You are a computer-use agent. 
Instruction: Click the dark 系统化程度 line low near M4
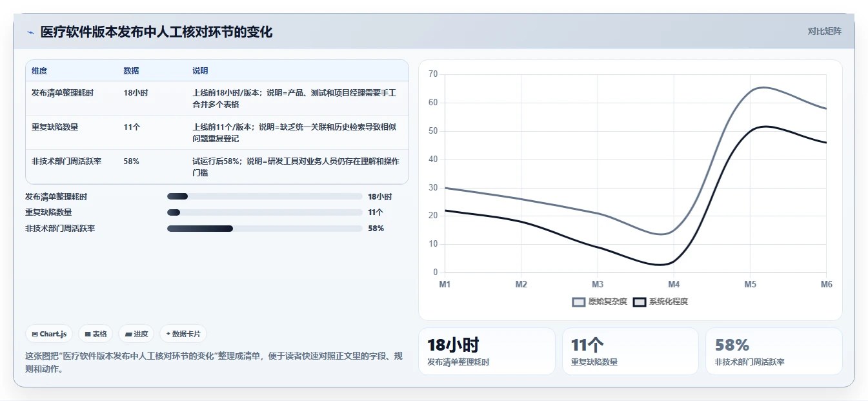pos(660,264)
